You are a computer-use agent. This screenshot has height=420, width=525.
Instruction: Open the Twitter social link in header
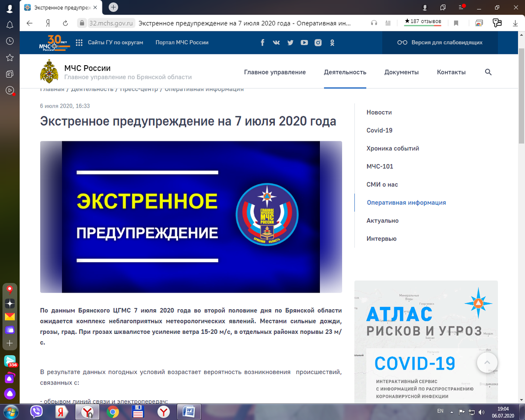coord(290,42)
